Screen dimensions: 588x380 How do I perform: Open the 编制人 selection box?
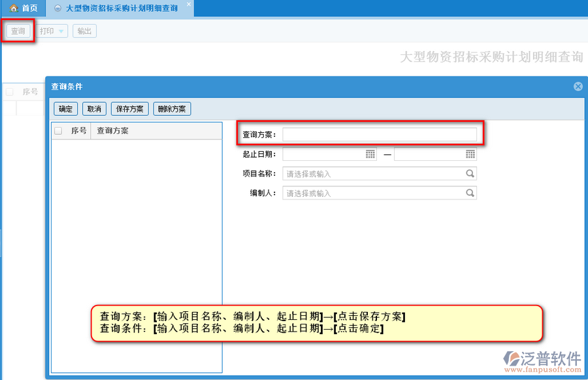point(372,194)
